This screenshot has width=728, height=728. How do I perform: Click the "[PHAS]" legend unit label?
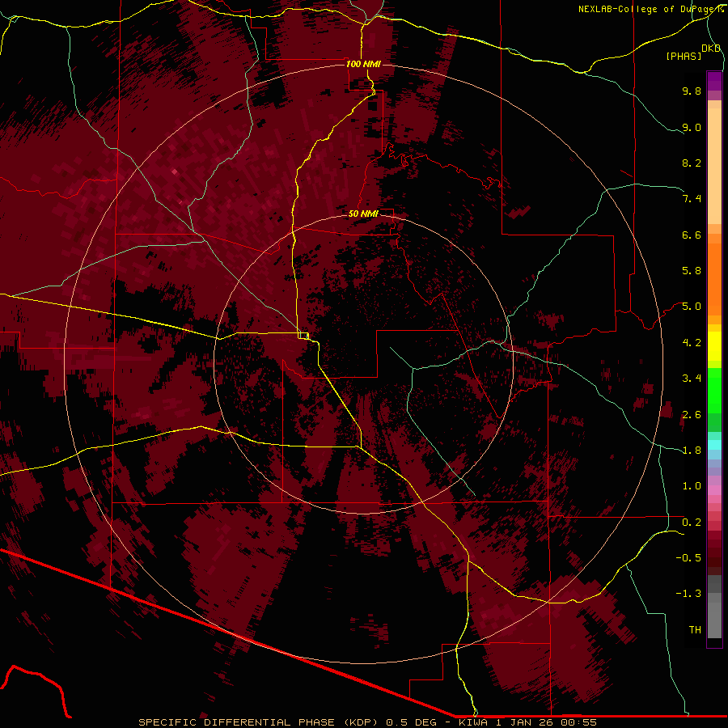tap(684, 56)
